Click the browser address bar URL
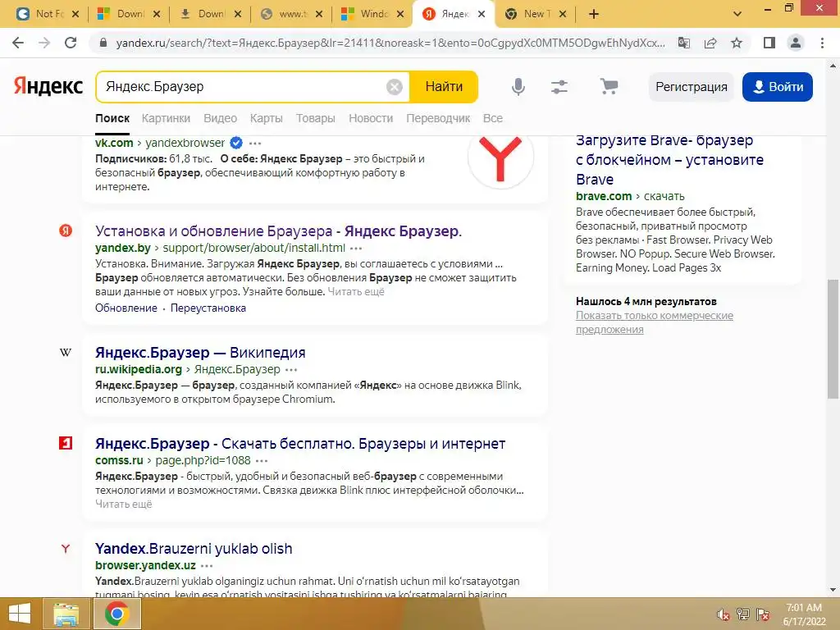840x630 pixels. (x=390, y=43)
